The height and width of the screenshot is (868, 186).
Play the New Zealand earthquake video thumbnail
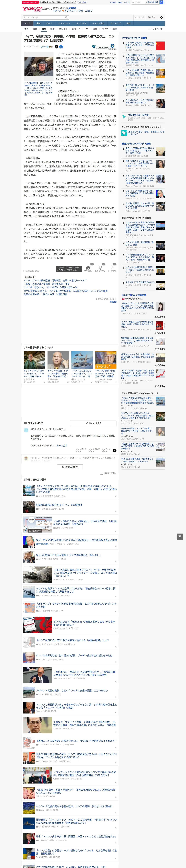(x=160, y=226)
